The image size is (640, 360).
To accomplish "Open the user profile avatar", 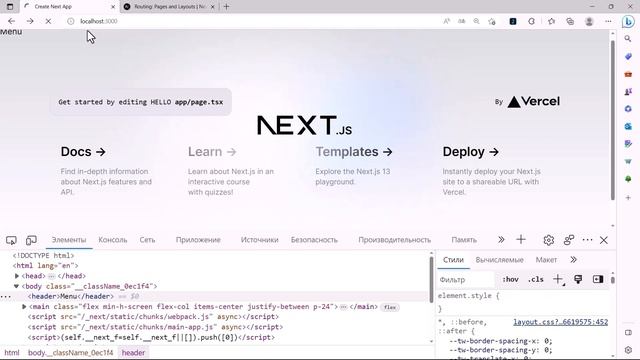I will pos(589,21).
